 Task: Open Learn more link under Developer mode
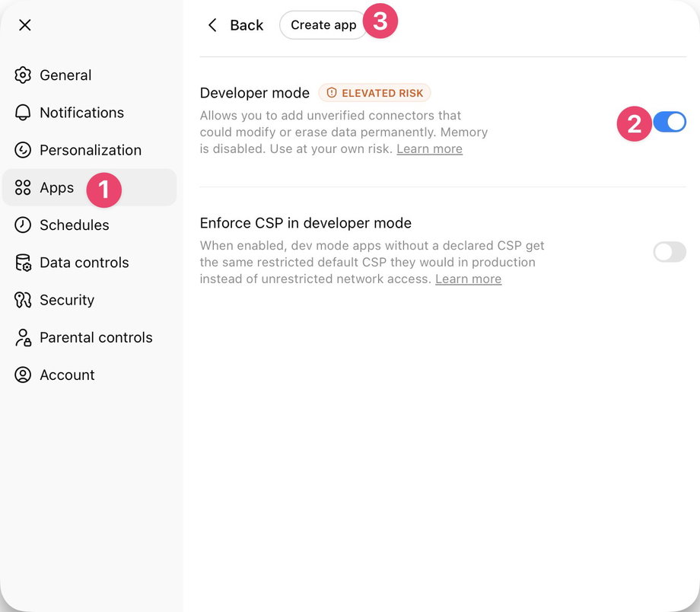429,149
